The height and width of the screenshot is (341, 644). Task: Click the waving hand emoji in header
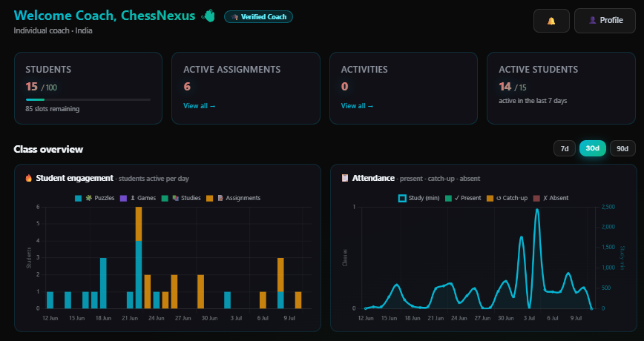click(x=208, y=16)
